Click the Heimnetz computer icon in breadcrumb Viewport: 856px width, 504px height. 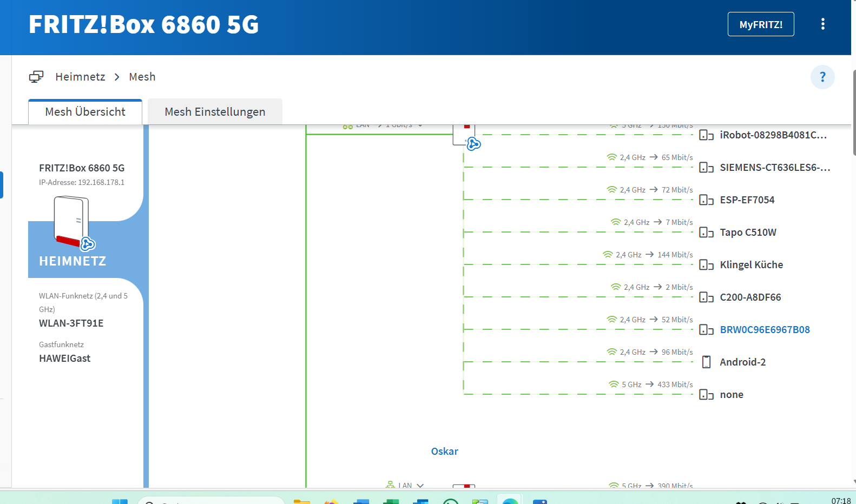coord(36,77)
